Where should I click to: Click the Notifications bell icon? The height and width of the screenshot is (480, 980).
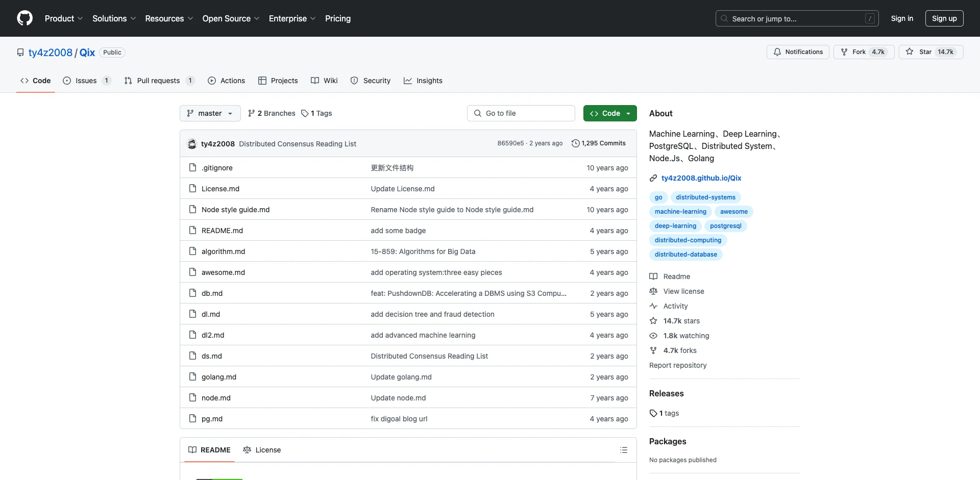coord(777,52)
